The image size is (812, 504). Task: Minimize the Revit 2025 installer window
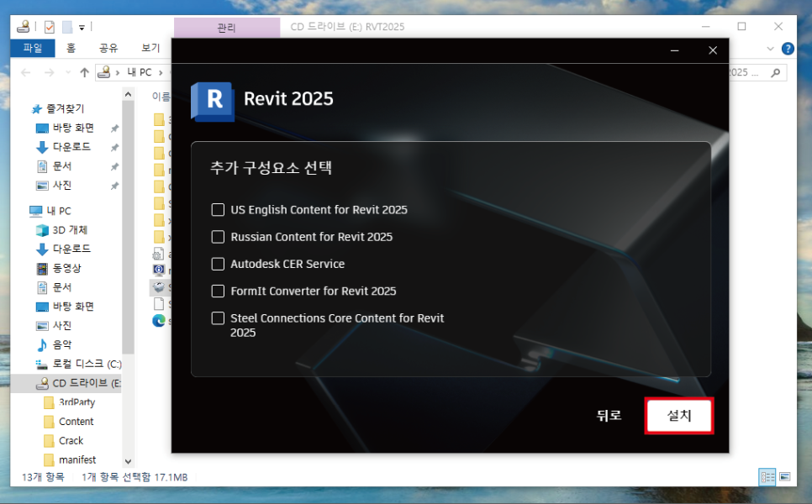674,50
